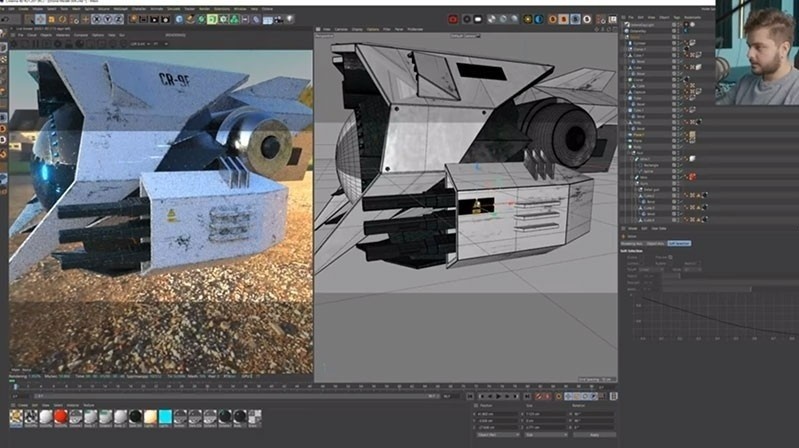The width and height of the screenshot is (799, 448).
Task: Open the Create menu in the main menu bar
Action: (23, 9)
